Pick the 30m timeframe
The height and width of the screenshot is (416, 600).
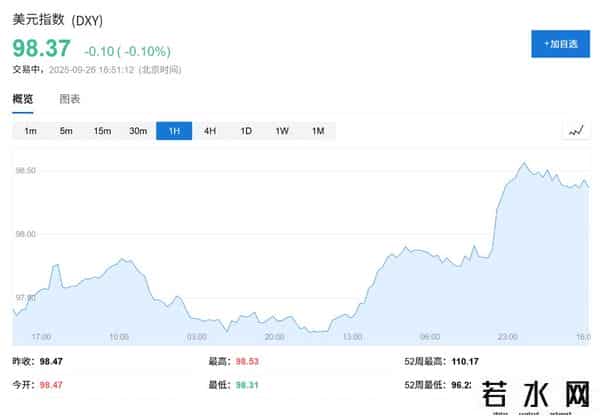(138, 131)
